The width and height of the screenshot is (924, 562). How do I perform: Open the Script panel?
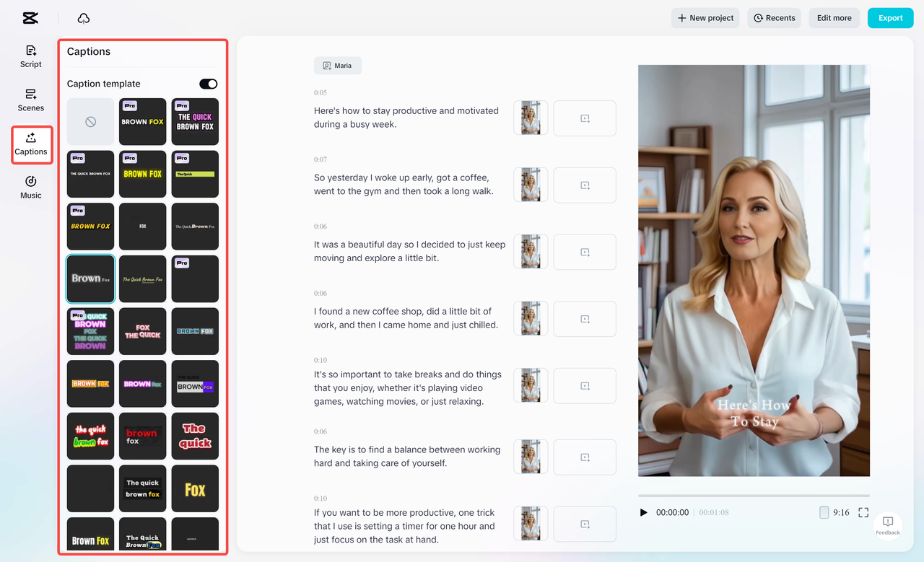point(30,56)
